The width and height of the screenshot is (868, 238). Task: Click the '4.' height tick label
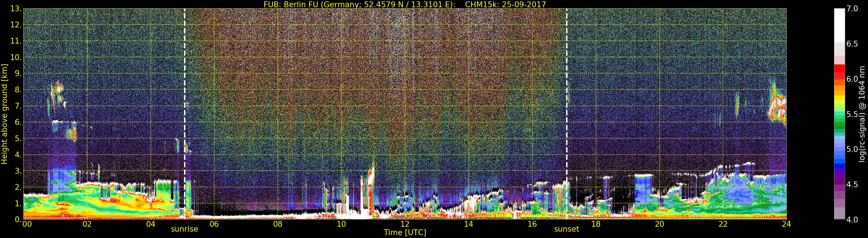pos(18,155)
